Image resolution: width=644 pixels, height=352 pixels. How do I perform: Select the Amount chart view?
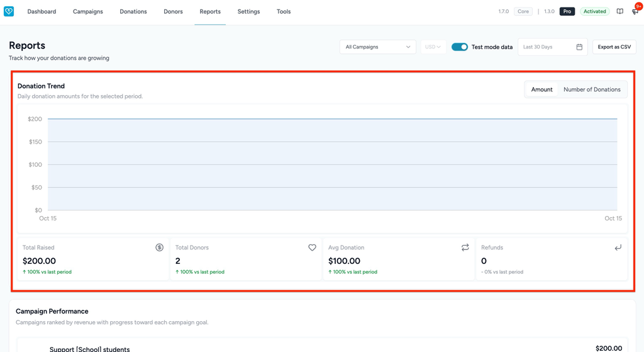click(x=541, y=89)
